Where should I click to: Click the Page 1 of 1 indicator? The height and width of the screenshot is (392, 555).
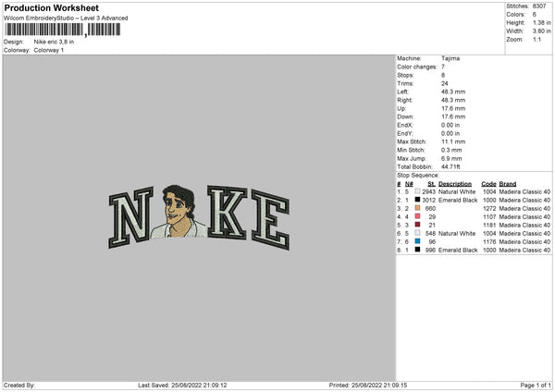pos(536,386)
